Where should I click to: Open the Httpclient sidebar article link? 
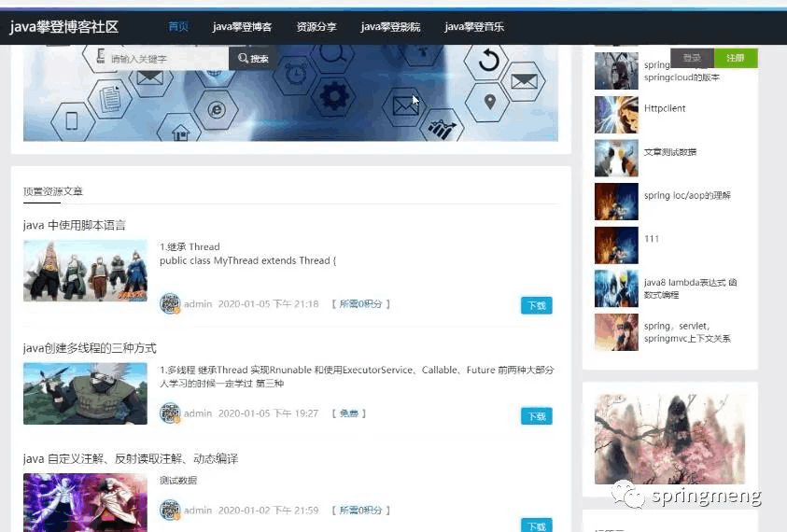(665, 108)
